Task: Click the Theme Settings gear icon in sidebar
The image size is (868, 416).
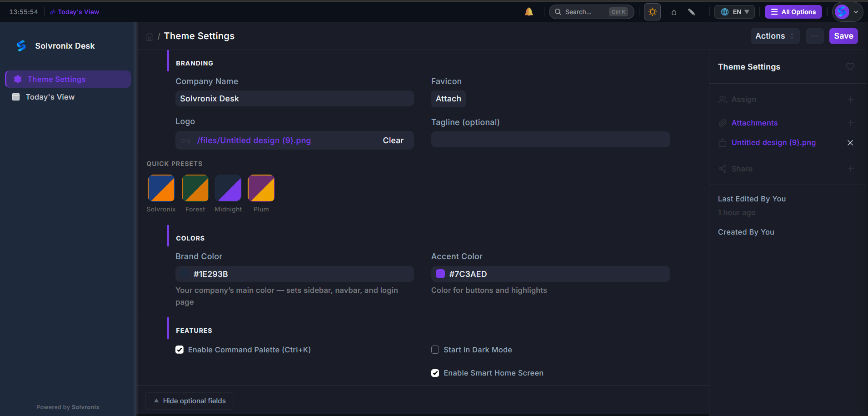Action: pos(18,79)
